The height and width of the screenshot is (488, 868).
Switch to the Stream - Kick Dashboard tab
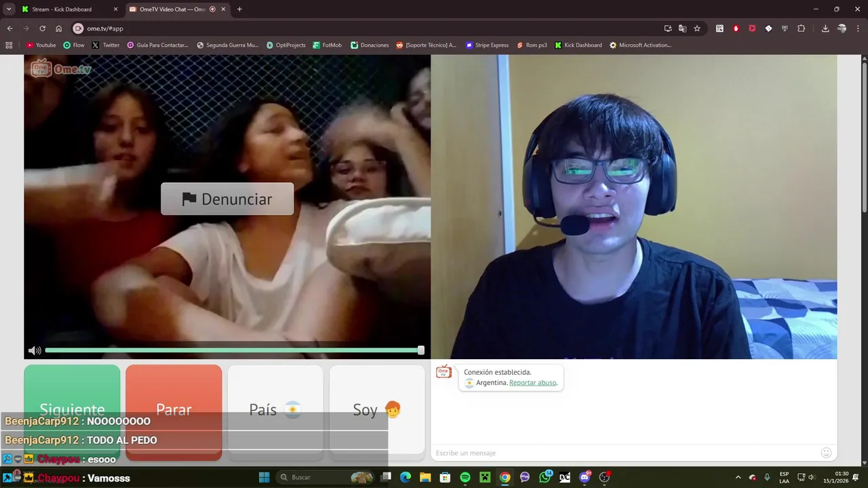click(x=68, y=9)
